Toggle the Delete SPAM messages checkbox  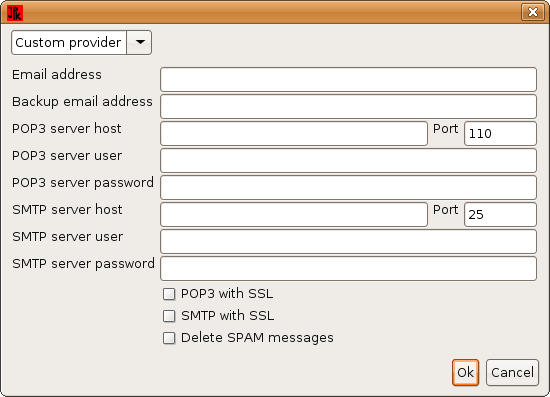[x=169, y=338]
